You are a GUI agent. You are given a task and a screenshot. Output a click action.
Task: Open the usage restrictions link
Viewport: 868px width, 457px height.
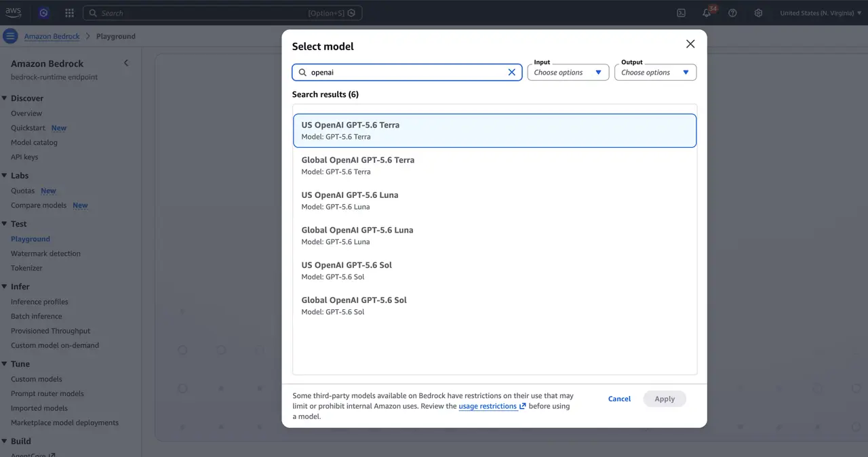coord(492,406)
